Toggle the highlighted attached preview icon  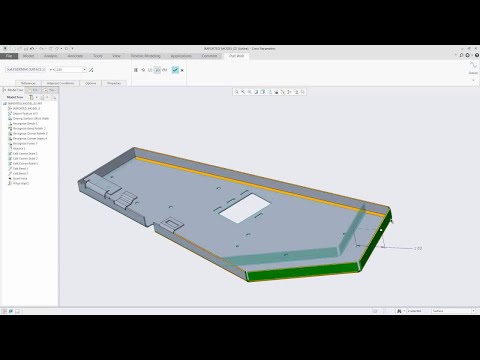pyautogui.click(x=157, y=70)
